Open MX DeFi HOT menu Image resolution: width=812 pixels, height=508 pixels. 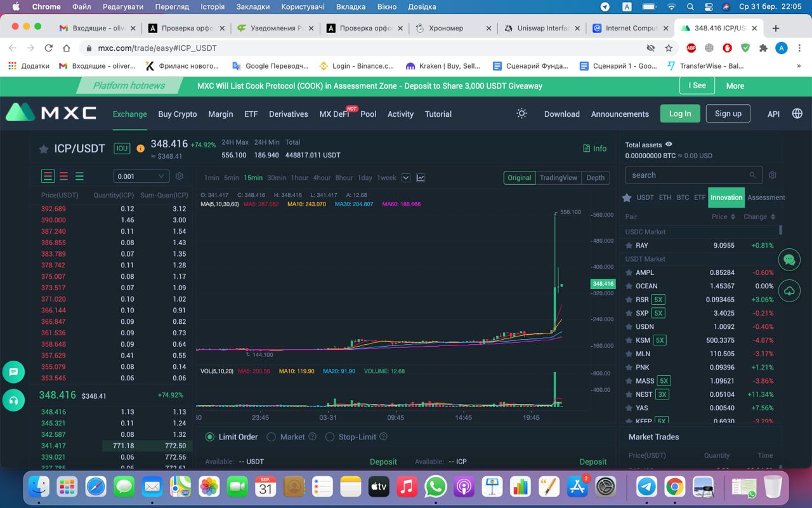coord(334,114)
